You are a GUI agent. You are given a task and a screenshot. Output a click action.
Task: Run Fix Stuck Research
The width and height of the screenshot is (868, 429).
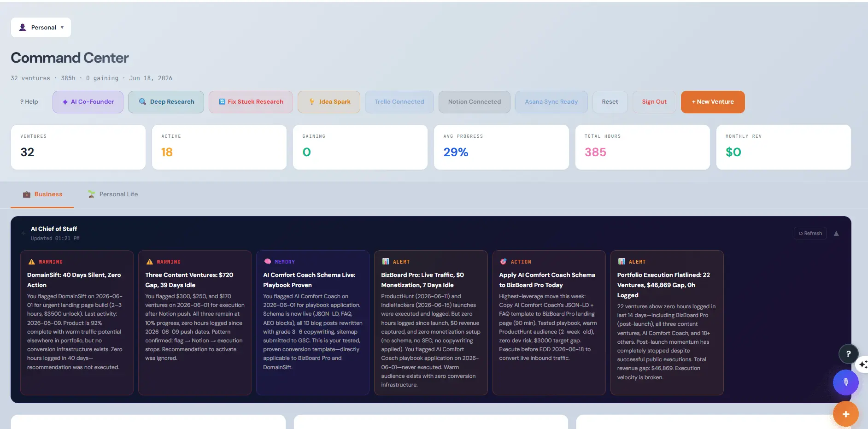point(251,102)
